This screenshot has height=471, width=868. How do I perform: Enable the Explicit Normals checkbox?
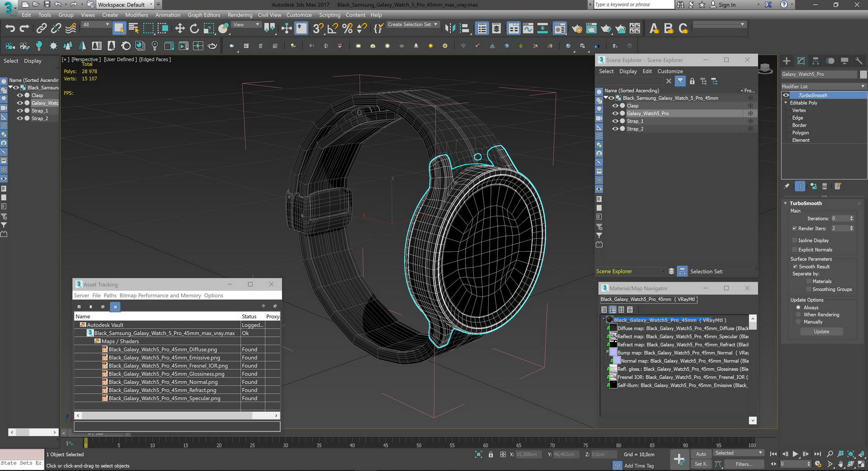point(794,250)
